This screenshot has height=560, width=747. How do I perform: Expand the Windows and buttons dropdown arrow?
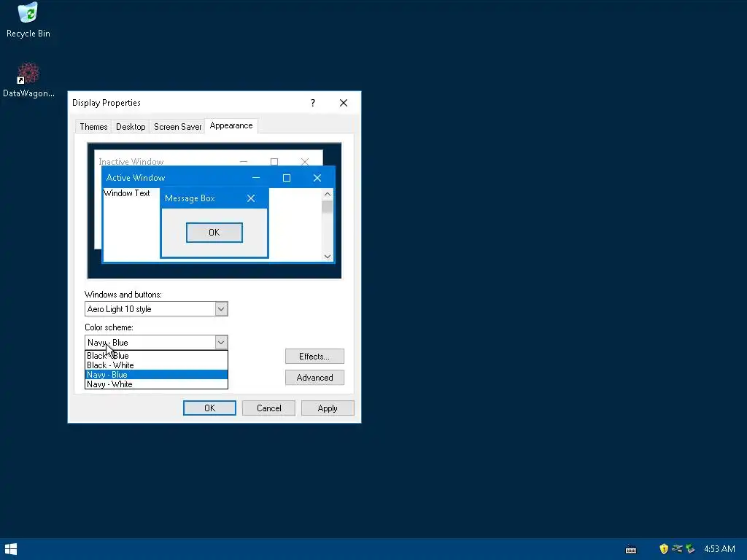221,309
